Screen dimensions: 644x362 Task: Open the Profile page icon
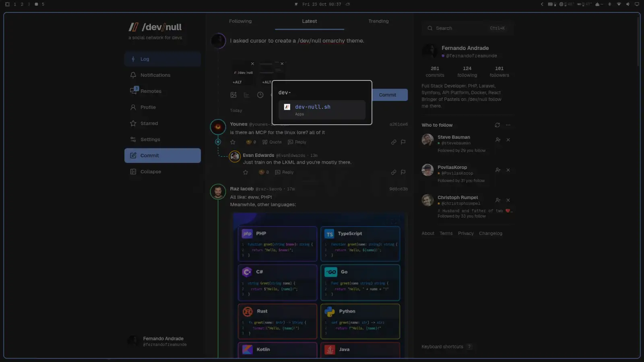tap(133, 107)
